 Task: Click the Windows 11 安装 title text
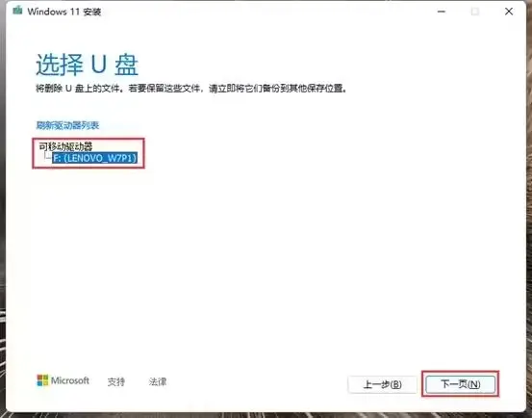[64, 12]
